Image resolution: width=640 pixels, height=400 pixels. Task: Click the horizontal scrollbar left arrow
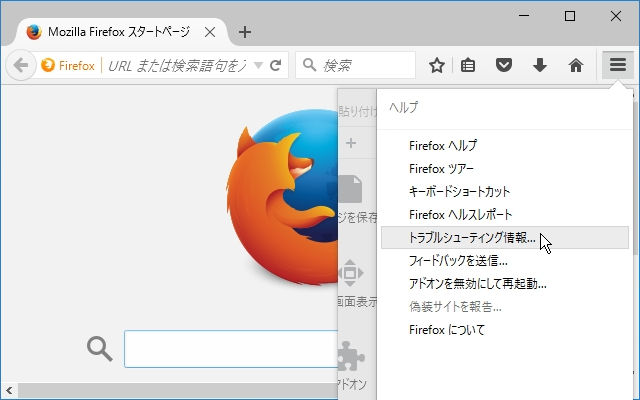(9, 390)
